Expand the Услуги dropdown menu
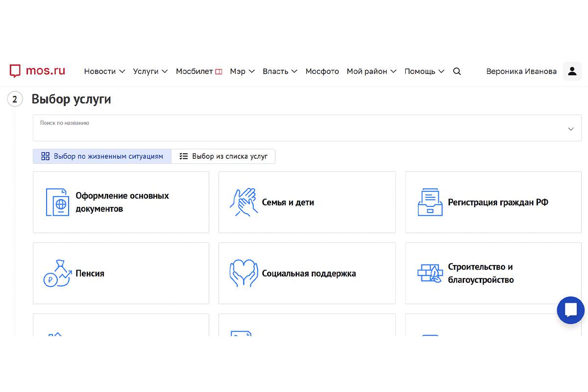This screenshot has width=588, height=392. tap(150, 72)
